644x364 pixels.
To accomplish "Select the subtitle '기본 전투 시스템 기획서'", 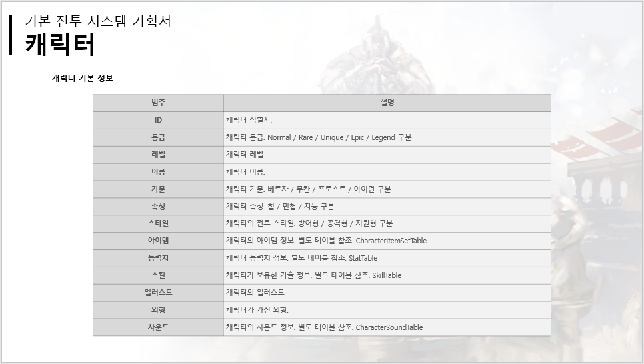I will tap(98, 21).
